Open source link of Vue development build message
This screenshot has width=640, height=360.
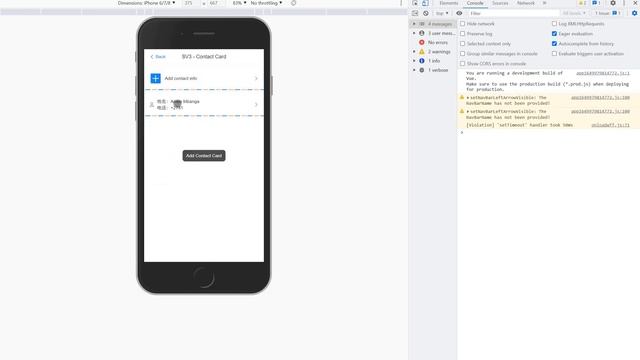coord(602,73)
